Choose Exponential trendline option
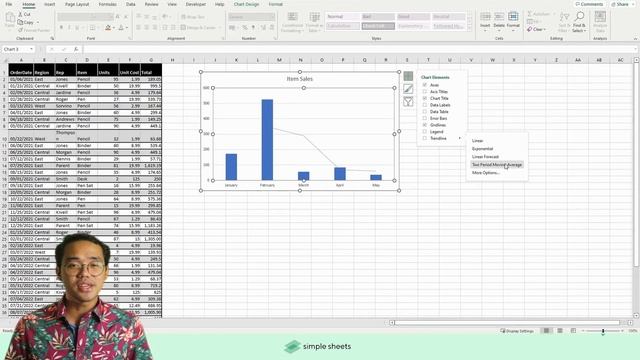 (482, 149)
